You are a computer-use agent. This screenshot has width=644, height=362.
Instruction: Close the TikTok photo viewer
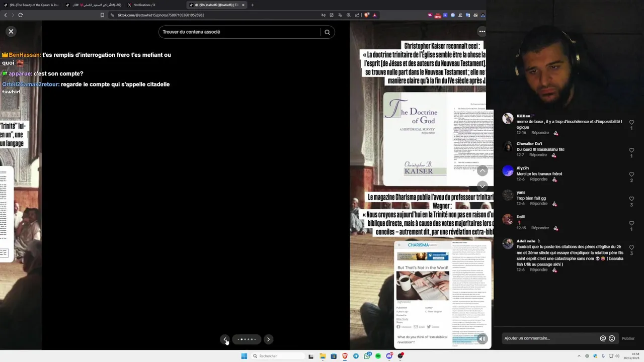point(11,31)
